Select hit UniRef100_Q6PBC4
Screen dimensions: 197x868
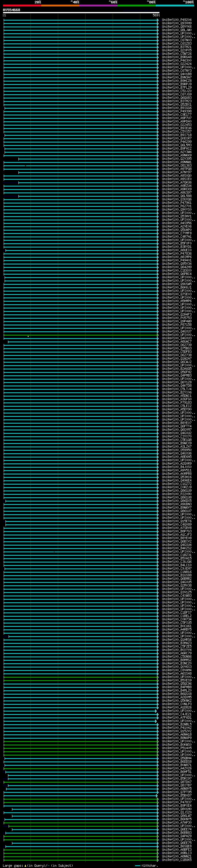pyautogui.click(x=176, y=274)
